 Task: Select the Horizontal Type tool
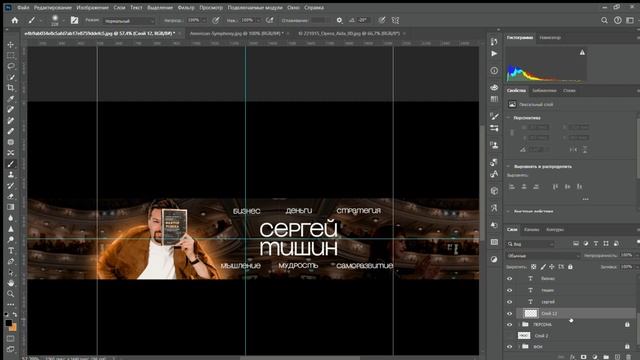pos(11,251)
